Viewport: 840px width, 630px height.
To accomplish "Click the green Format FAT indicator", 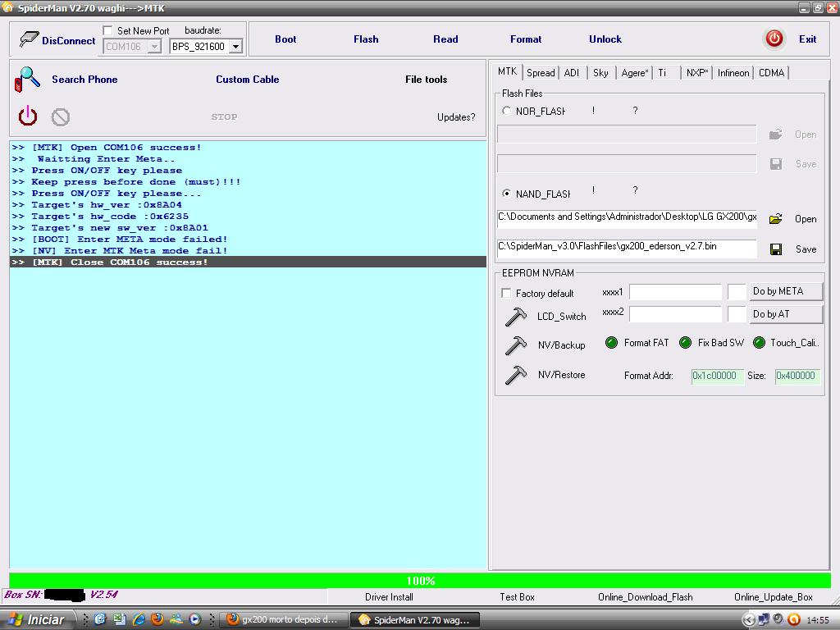I will tap(611, 343).
